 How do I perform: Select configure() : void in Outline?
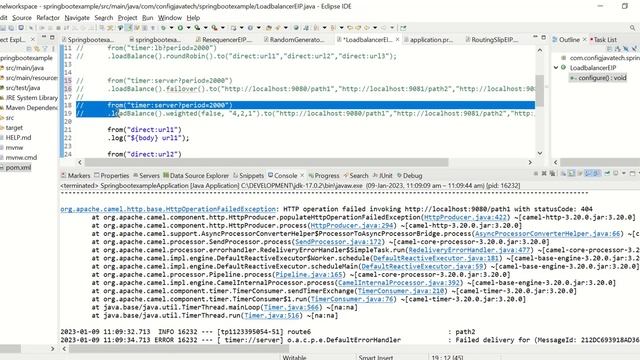click(598, 78)
